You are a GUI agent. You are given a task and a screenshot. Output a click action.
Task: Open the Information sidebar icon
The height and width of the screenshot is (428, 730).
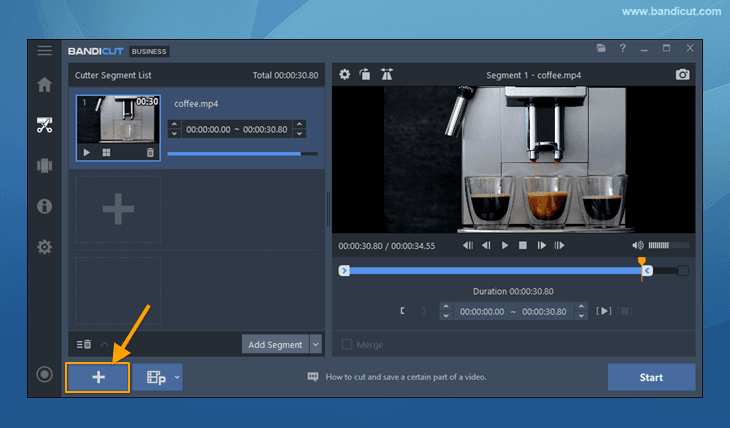[x=45, y=206]
